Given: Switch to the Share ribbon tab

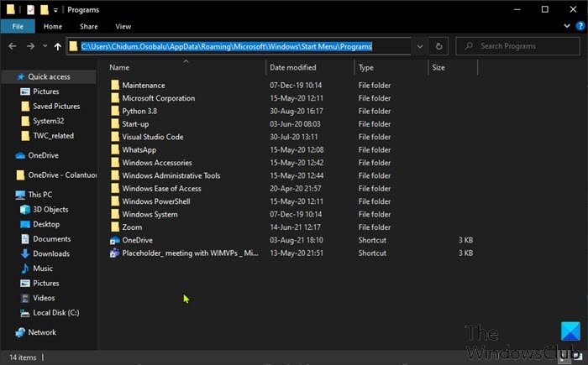Looking at the screenshot, I should [x=88, y=26].
